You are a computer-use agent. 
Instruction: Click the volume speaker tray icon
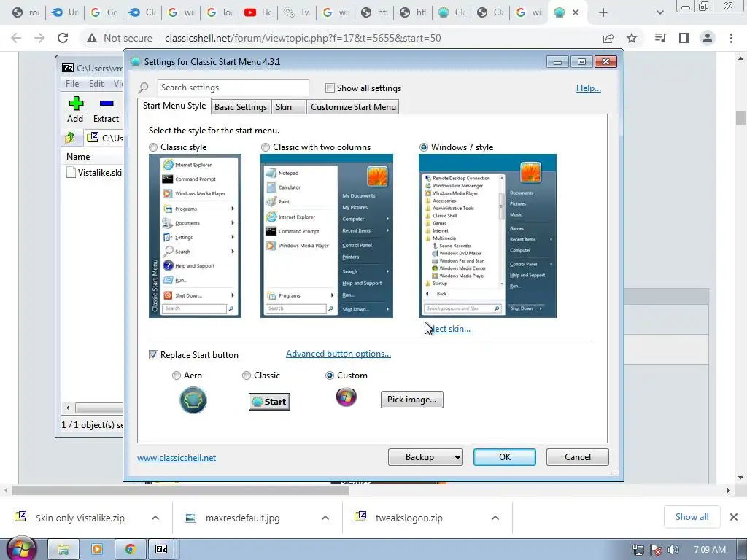tap(673, 550)
